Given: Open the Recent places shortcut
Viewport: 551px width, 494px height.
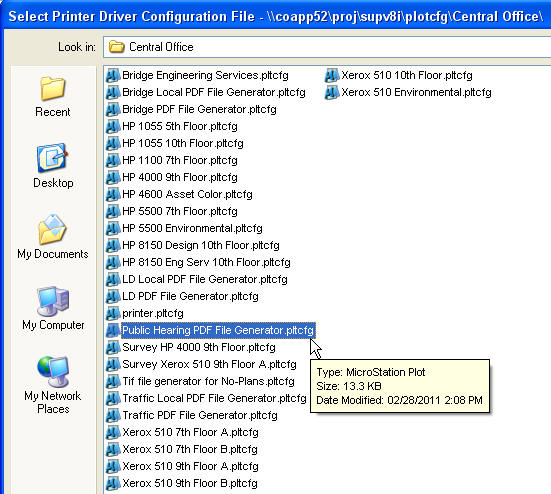Looking at the screenshot, I should pos(53,96).
